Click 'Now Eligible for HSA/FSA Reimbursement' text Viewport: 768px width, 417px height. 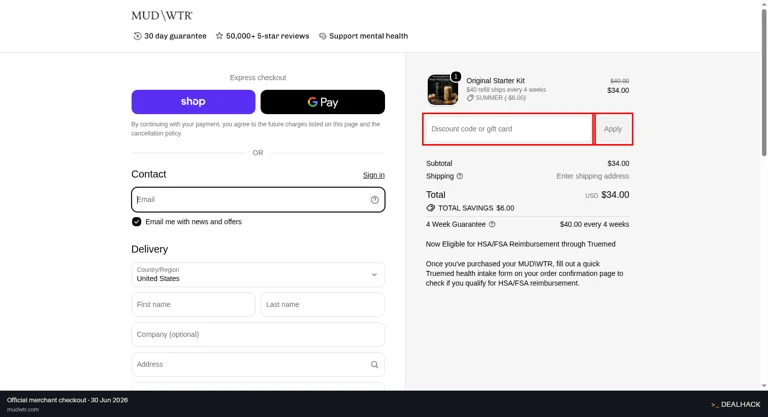click(521, 244)
